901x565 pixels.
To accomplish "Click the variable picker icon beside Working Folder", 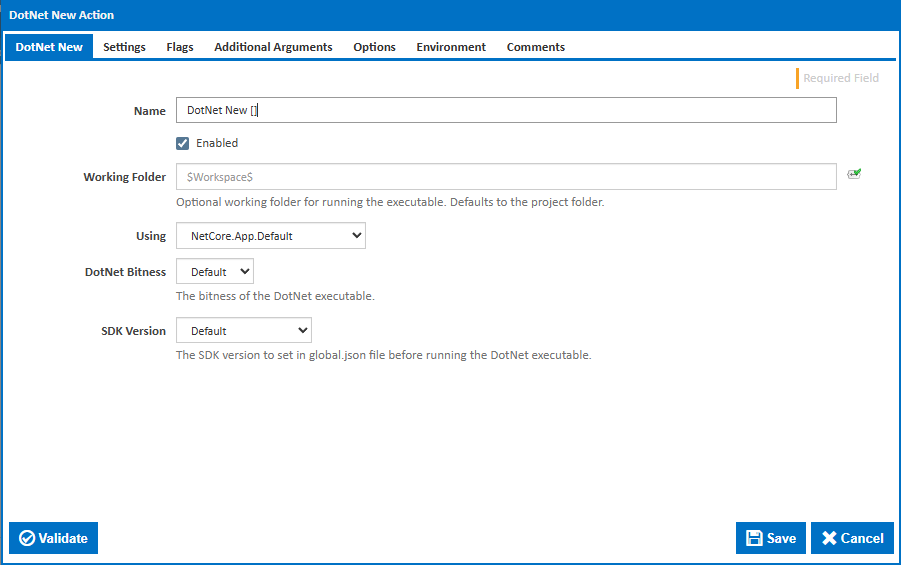I will 854,174.
